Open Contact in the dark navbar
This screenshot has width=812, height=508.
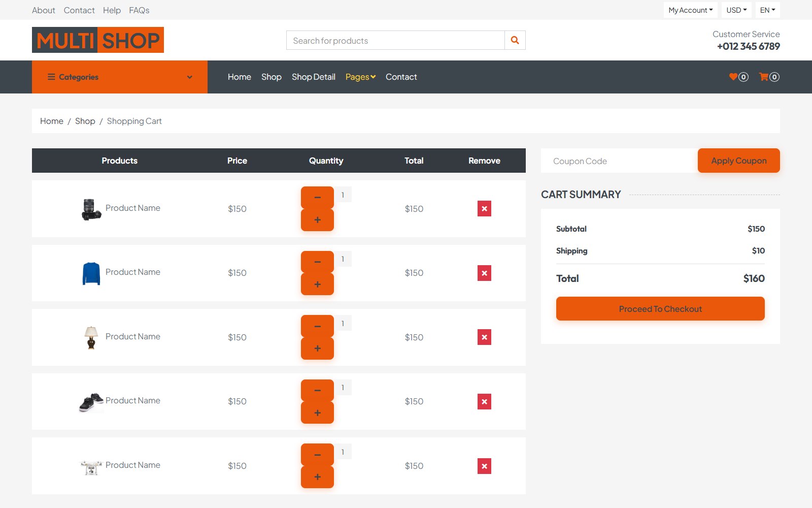pyautogui.click(x=401, y=77)
